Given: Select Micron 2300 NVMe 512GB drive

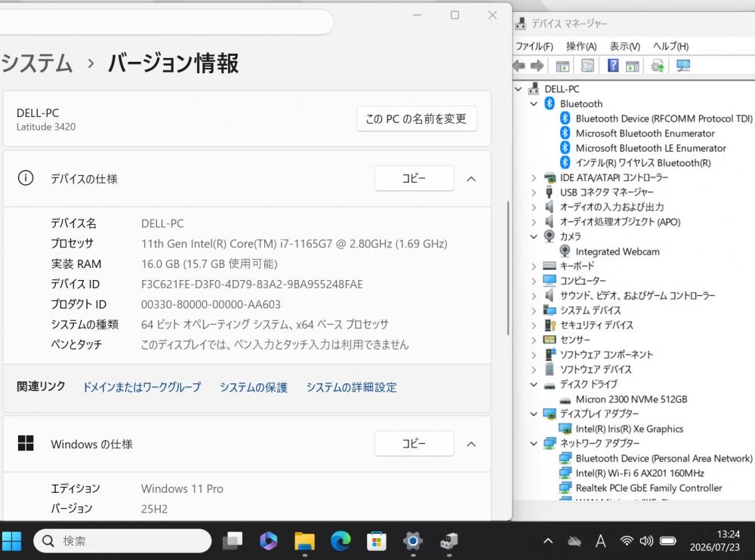Looking at the screenshot, I should (631, 399).
